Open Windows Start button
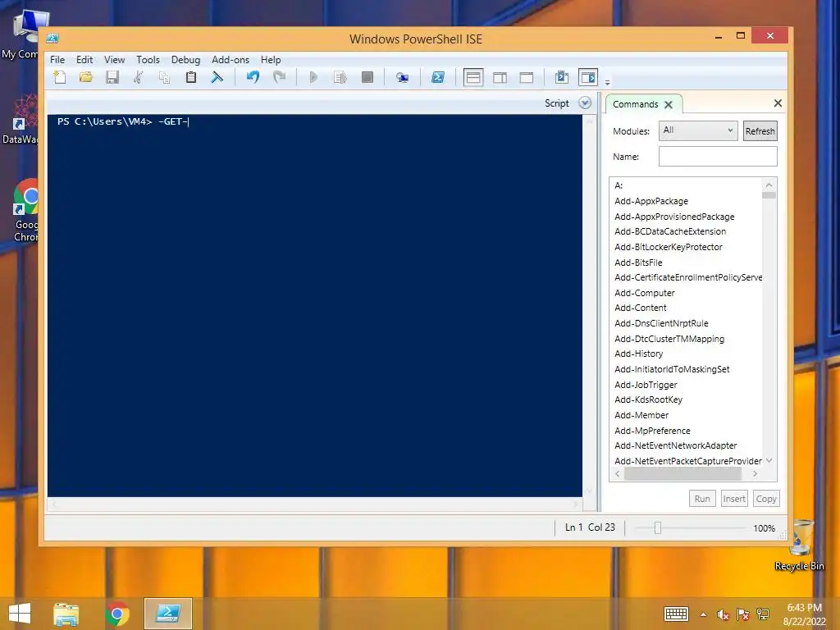 pos(20,614)
